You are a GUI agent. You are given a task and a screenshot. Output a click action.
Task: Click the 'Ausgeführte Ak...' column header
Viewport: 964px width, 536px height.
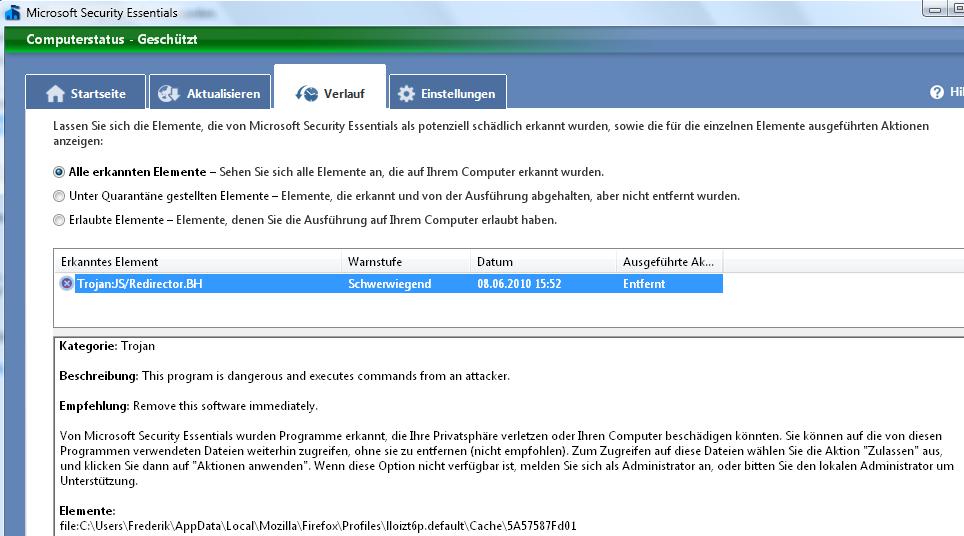(670, 262)
